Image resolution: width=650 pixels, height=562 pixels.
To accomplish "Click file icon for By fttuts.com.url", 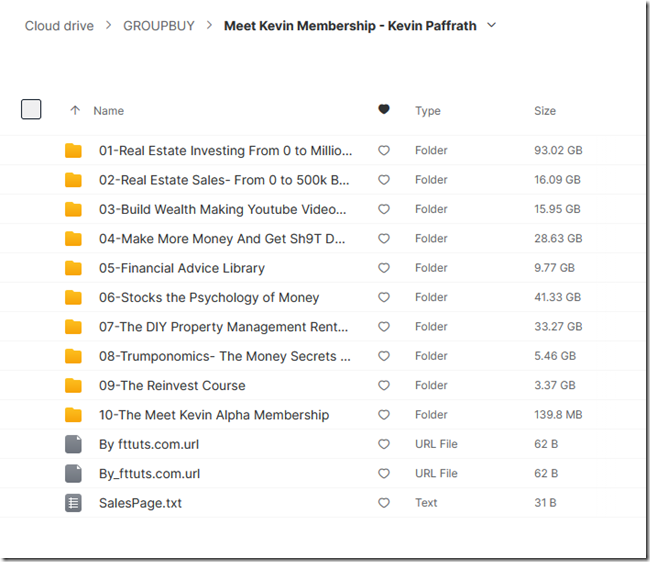I will click(x=73, y=444).
